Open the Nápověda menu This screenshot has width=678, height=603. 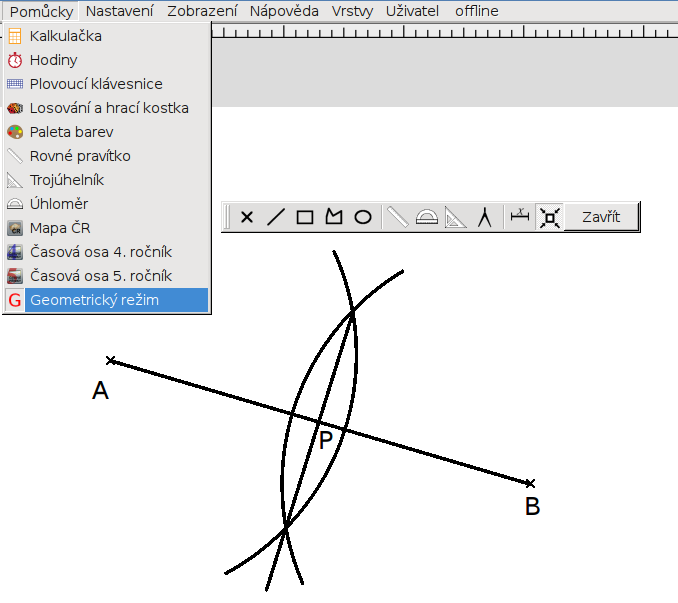(284, 11)
